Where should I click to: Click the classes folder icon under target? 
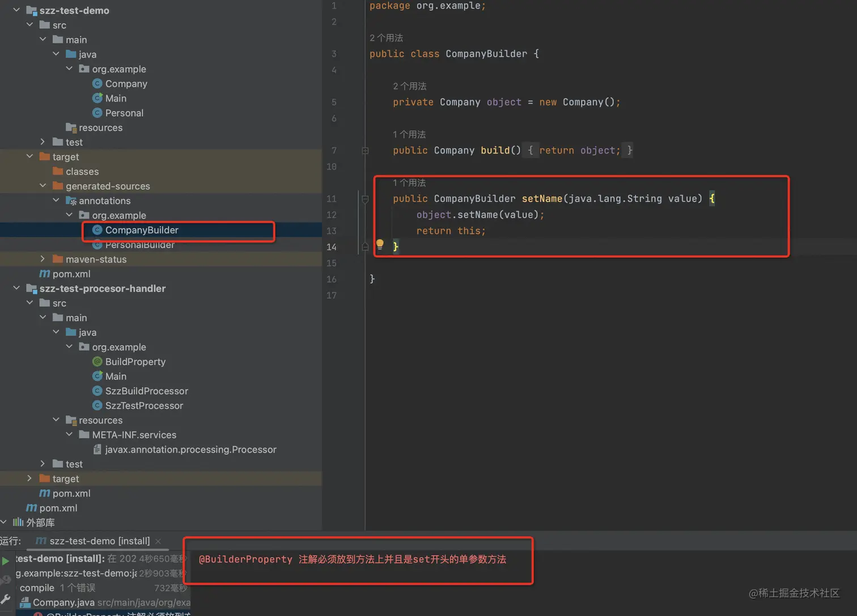(x=58, y=171)
